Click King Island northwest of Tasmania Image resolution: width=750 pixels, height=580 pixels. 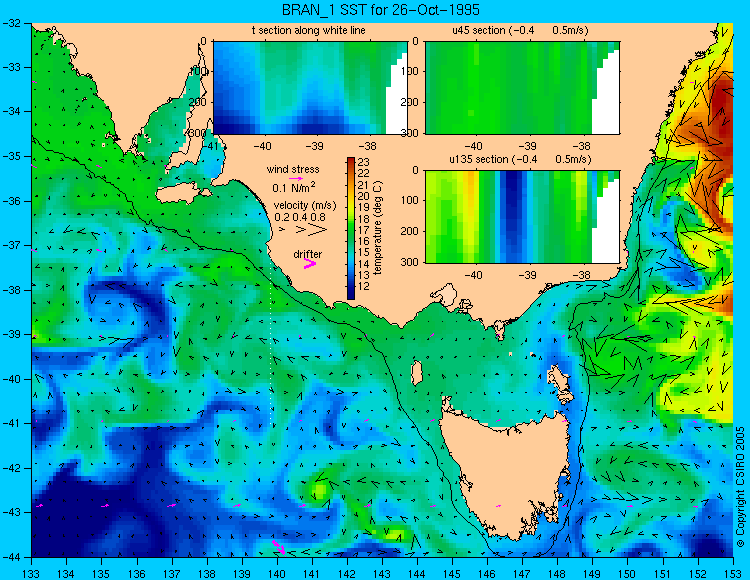417,372
